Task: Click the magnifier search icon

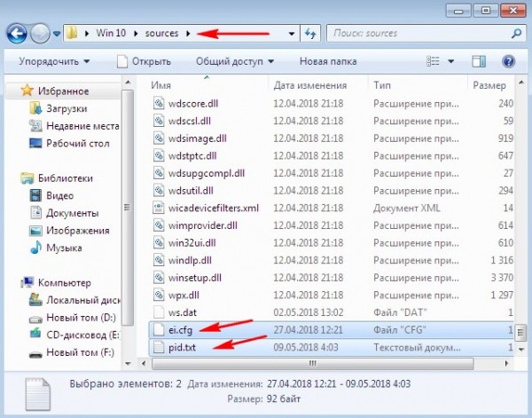Action: [516, 33]
